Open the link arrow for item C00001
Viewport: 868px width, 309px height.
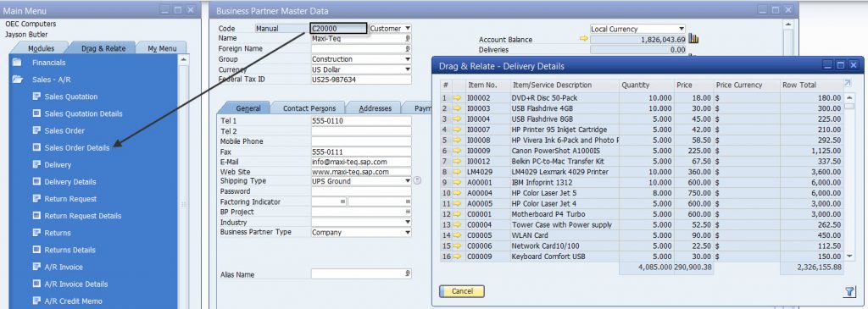click(x=457, y=214)
